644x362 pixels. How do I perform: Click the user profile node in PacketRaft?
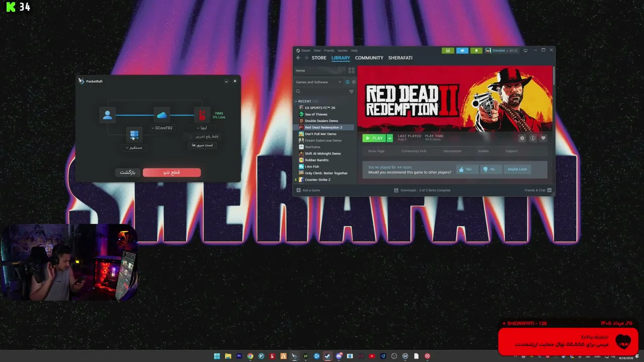coord(107,115)
